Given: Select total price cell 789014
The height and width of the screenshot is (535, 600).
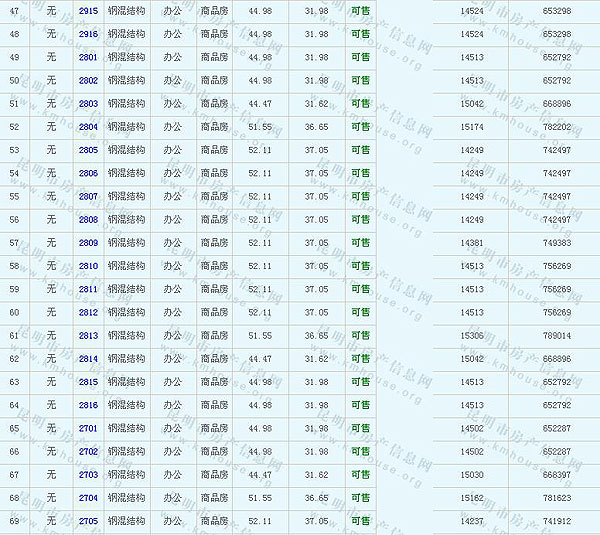Looking at the screenshot, I should [557, 336].
